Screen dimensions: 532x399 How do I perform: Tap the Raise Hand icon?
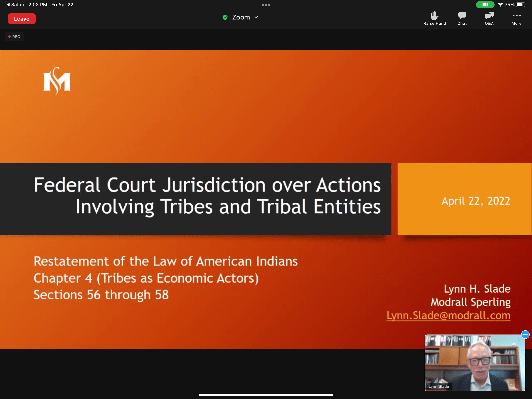pos(434,16)
